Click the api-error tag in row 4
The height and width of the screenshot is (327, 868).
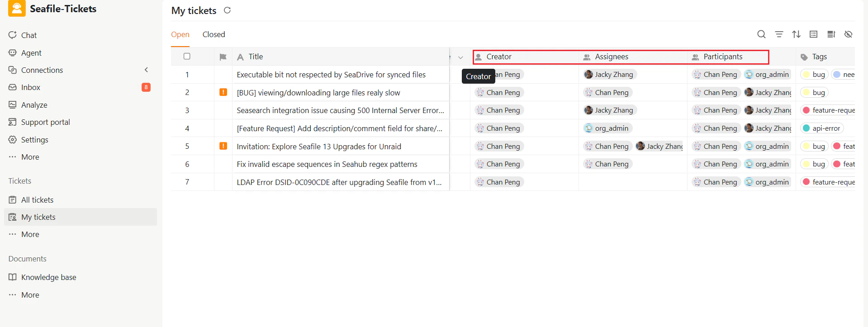tap(822, 128)
